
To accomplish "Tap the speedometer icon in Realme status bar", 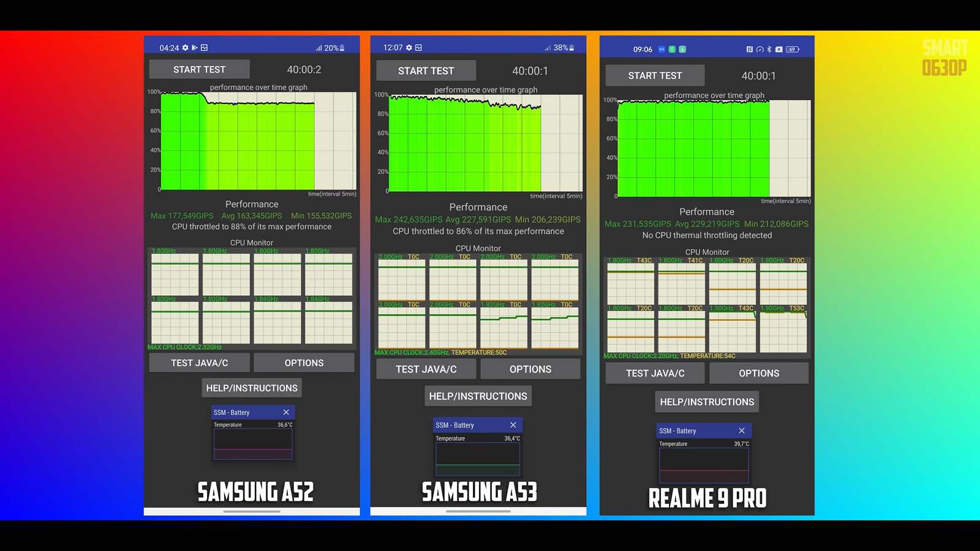I will 760,50.
